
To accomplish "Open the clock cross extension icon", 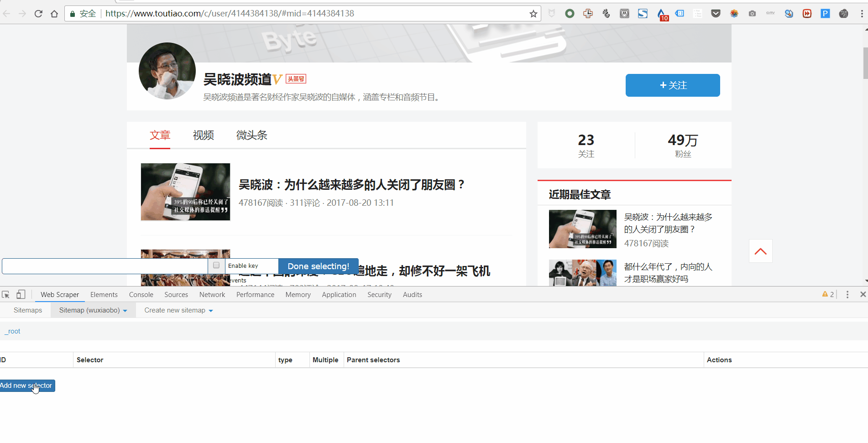I will [x=588, y=14].
